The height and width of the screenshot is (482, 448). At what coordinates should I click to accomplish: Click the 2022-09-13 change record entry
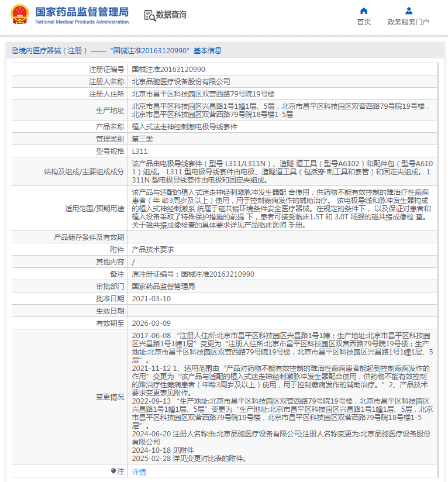(x=282, y=413)
